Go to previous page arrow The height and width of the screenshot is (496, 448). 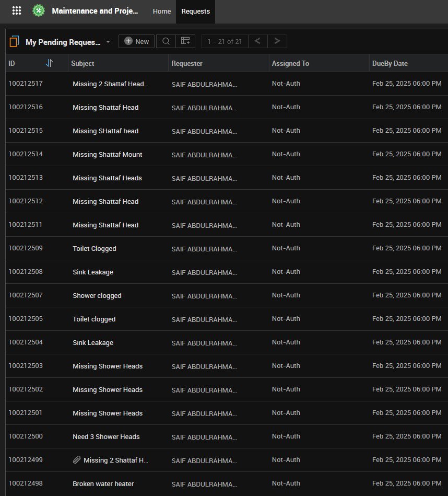coord(257,41)
